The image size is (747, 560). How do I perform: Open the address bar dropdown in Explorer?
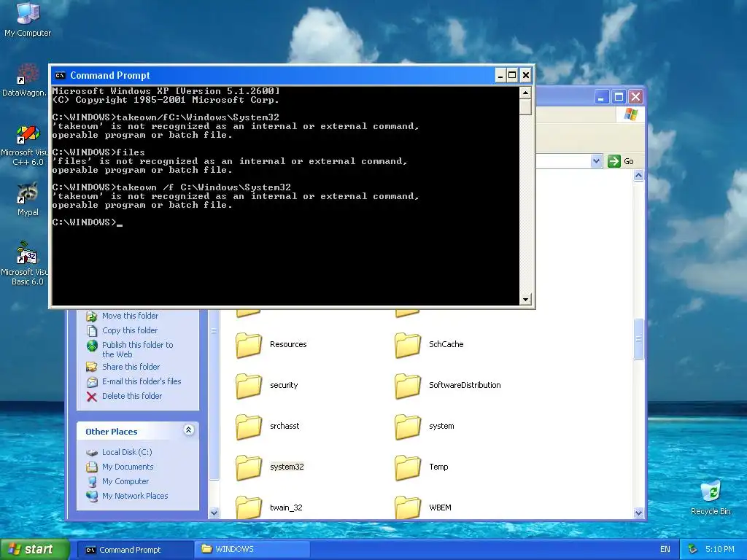[596, 161]
